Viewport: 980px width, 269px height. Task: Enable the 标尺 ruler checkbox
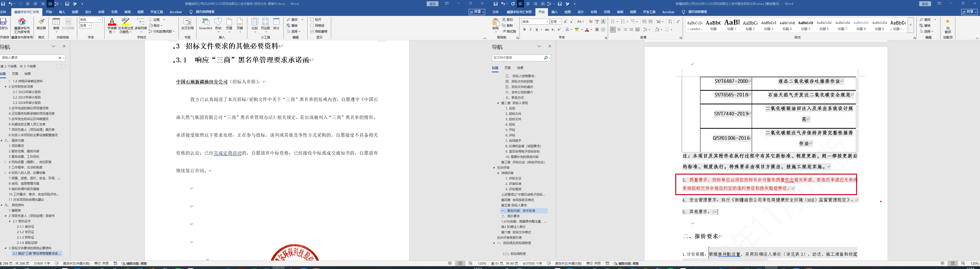312,20
